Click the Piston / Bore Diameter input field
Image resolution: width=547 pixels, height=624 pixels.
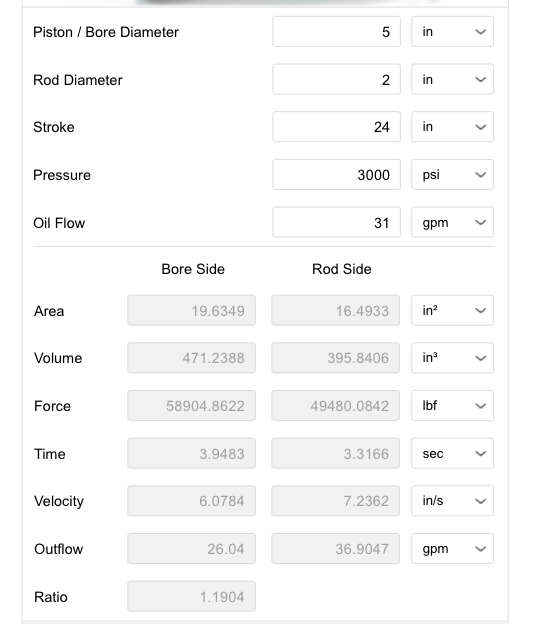(337, 31)
